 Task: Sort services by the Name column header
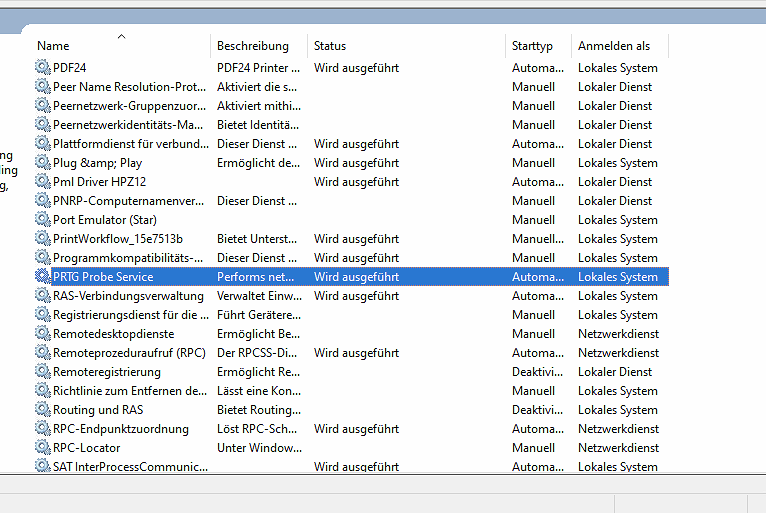[x=54, y=46]
